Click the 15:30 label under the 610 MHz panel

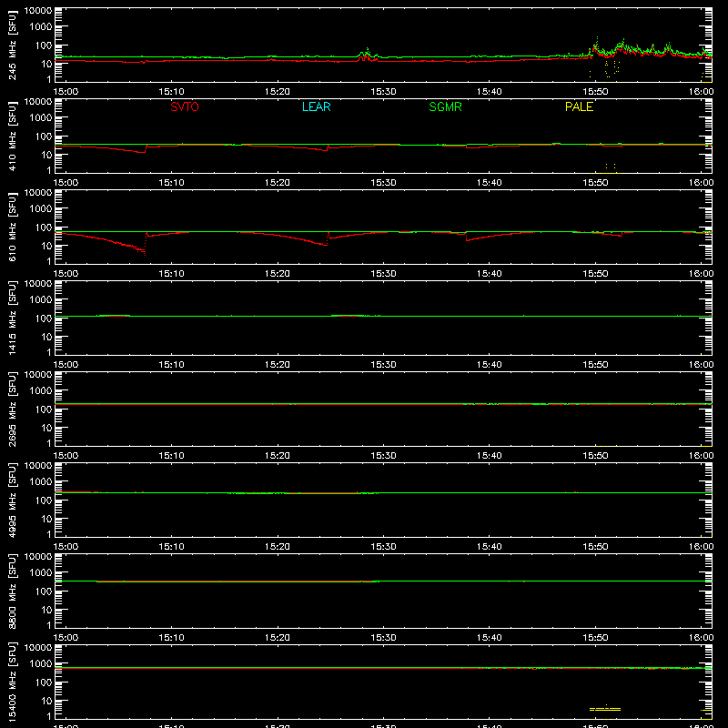pyautogui.click(x=383, y=274)
